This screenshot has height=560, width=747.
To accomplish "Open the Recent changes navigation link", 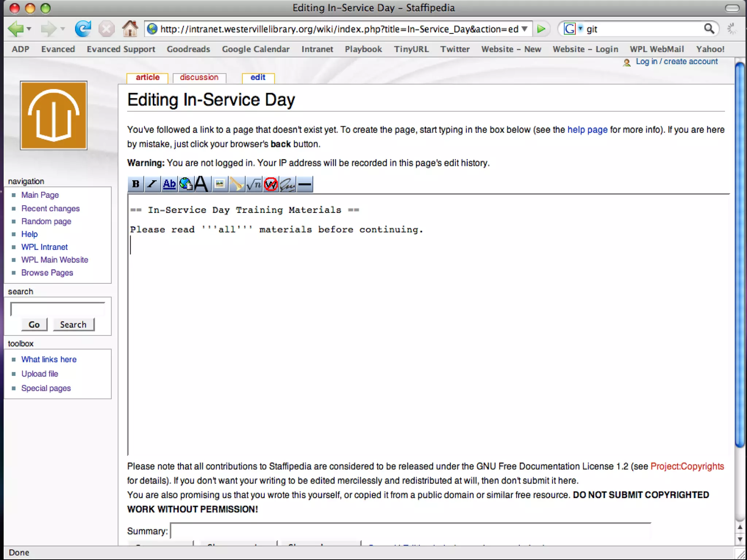I will 50,209.
